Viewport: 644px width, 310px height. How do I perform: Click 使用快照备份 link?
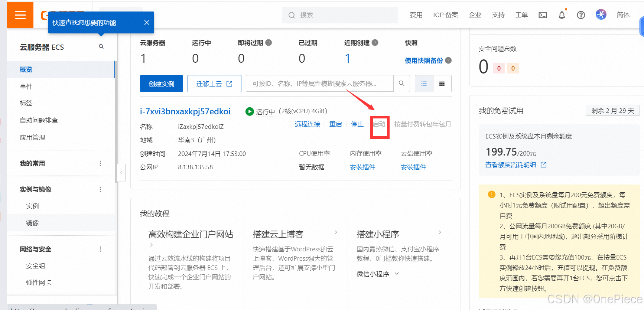coord(424,61)
